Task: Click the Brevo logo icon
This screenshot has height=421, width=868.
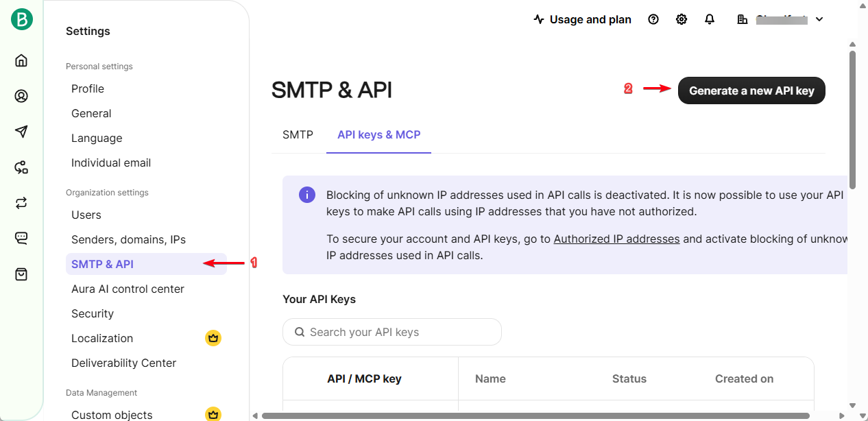Action: (x=21, y=19)
